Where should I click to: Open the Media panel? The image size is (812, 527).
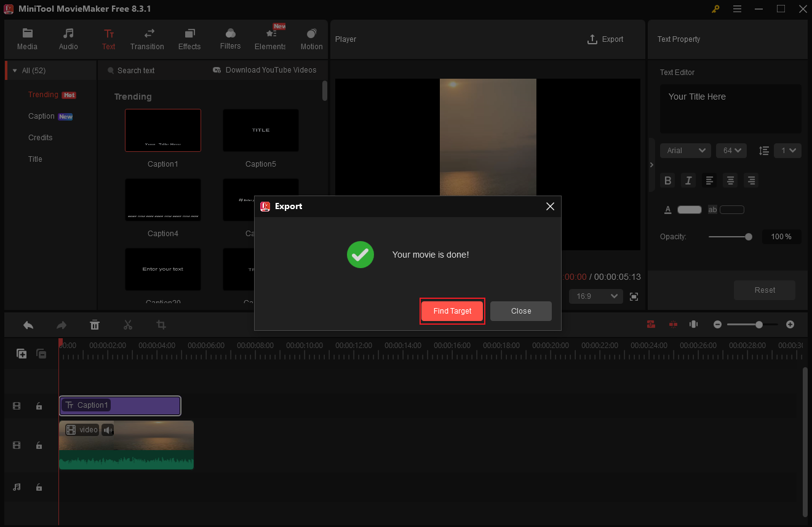point(27,39)
